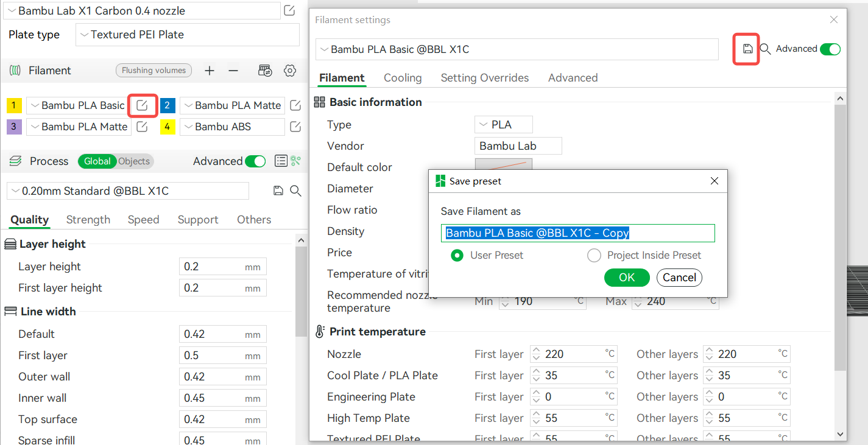Click the Save Filament as name field

[577, 233]
